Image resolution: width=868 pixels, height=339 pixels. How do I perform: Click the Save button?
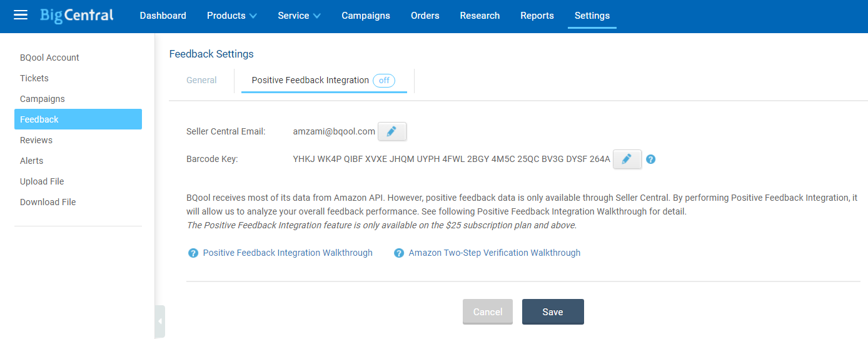(x=553, y=311)
